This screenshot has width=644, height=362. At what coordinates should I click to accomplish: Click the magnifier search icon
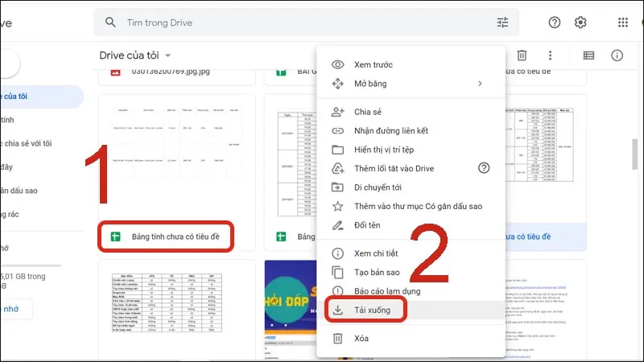click(x=110, y=23)
